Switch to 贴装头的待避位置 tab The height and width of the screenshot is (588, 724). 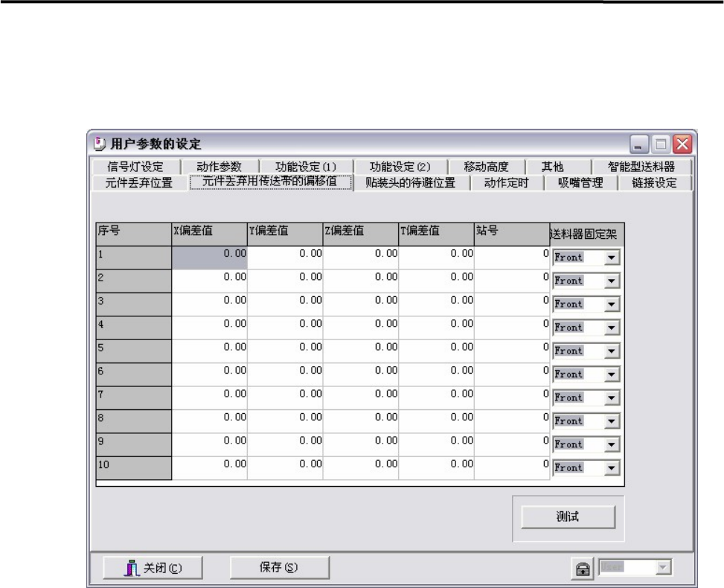click(411, 183)
